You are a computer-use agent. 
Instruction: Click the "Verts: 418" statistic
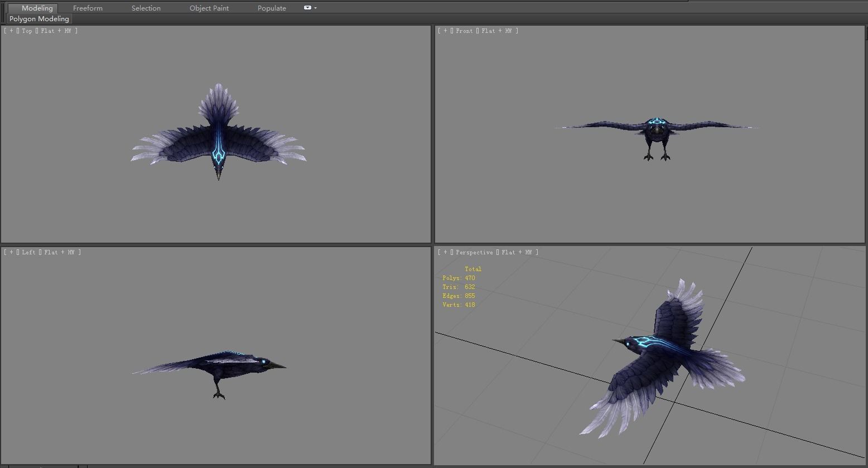459,305
